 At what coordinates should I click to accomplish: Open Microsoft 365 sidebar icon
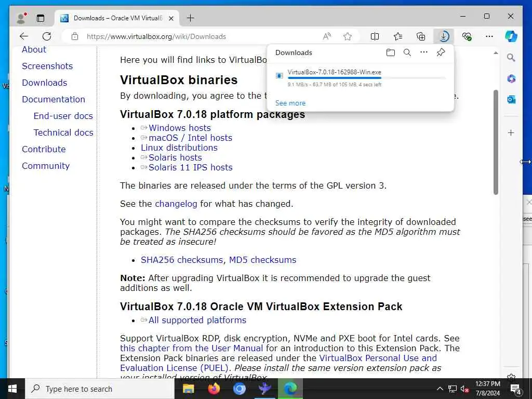[x=511, y=79]
